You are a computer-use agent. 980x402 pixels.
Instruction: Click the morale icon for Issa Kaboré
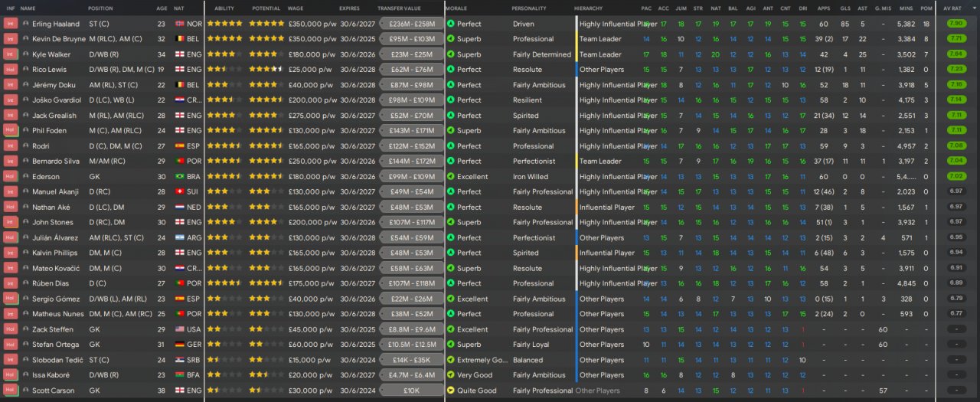click(450, 375)
